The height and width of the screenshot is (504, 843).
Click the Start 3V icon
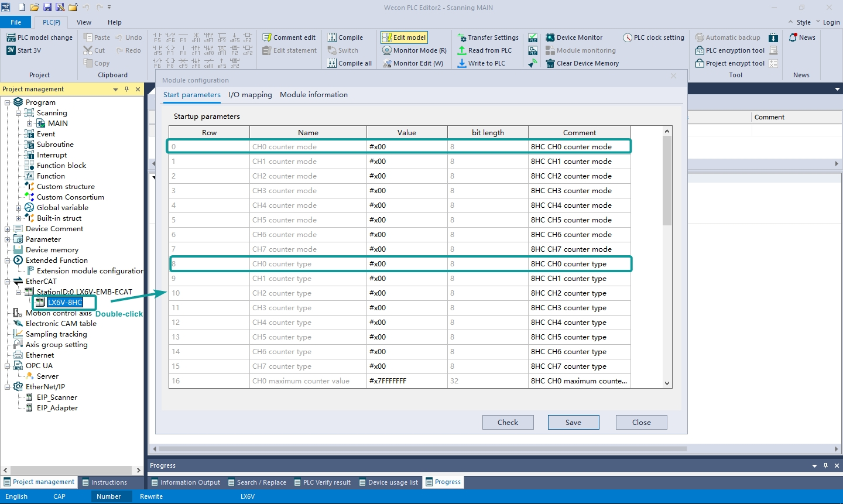click(x=11, y=50)
